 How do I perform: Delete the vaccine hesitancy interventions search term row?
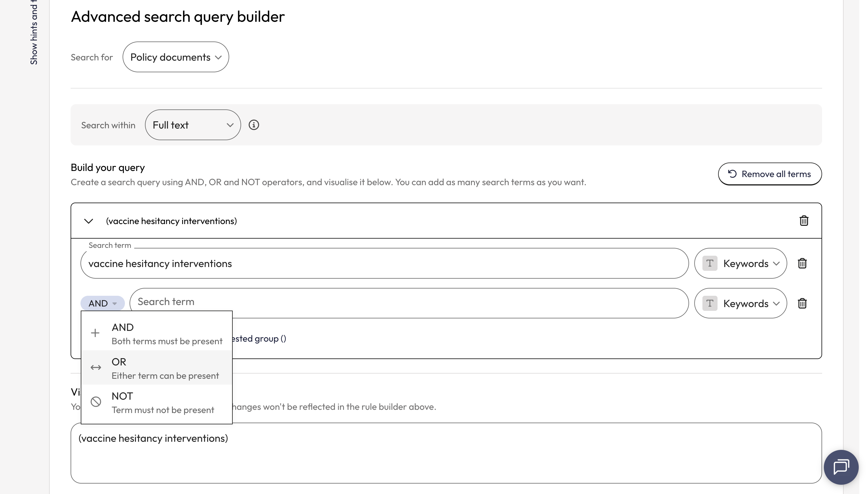tap(802, 263)
